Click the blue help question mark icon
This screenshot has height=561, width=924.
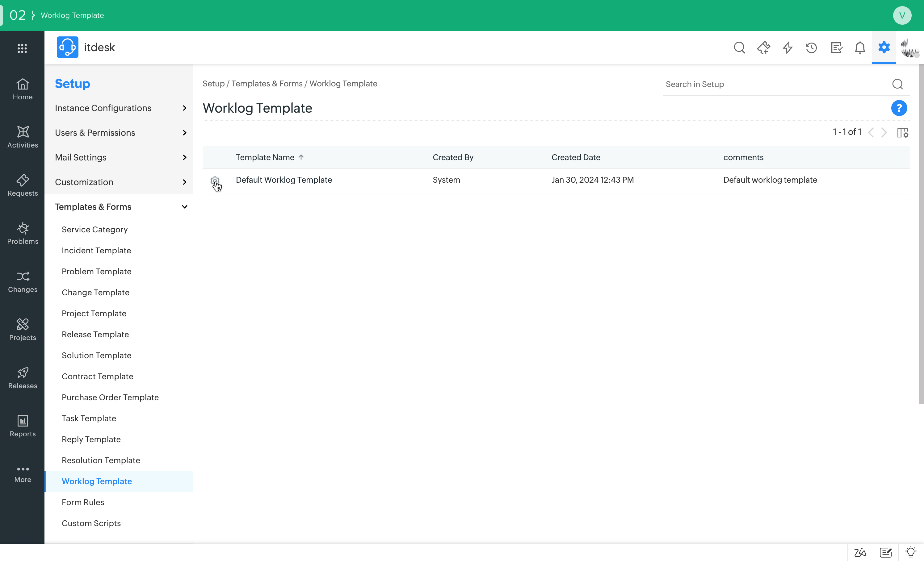click(899, 108)
